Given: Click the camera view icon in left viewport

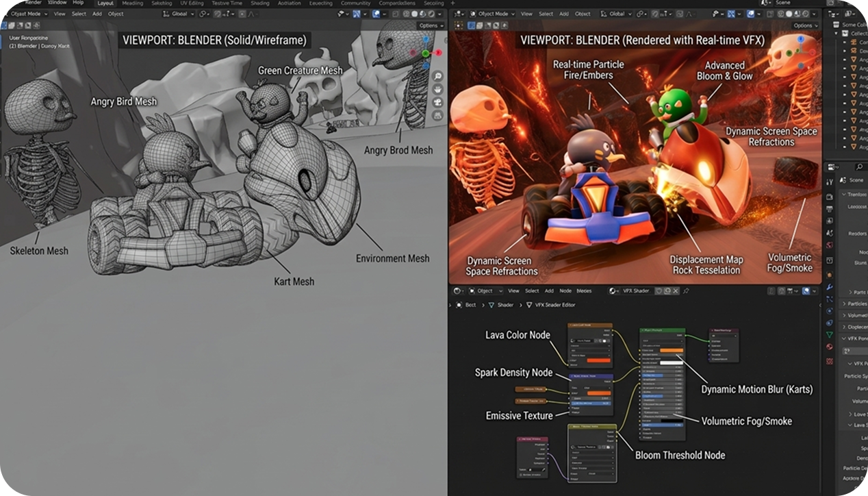Looking at the screenshot, I should pyautogui.click(x=437, y=102).
